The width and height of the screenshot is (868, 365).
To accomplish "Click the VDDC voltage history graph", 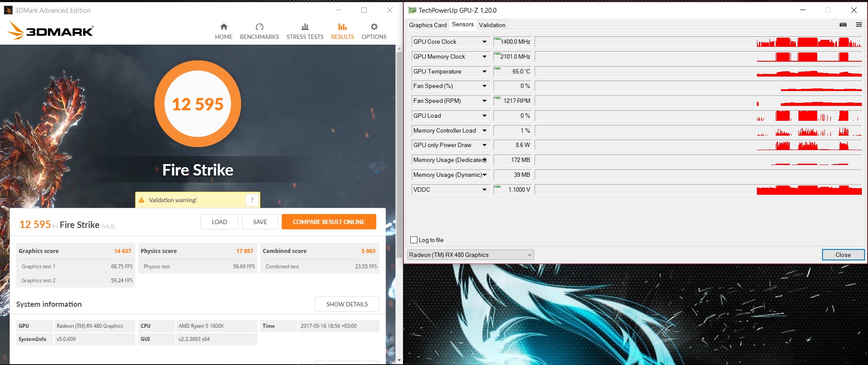I will coord(698,190).
